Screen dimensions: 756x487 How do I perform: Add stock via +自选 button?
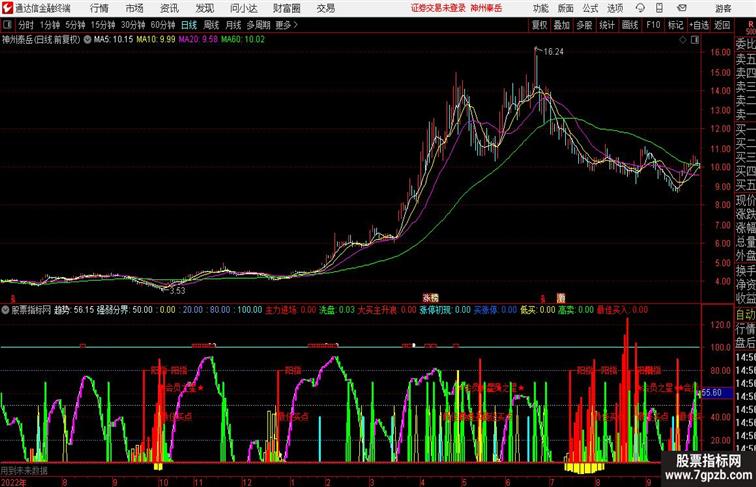pyautogui.click(x=699, y=25)
